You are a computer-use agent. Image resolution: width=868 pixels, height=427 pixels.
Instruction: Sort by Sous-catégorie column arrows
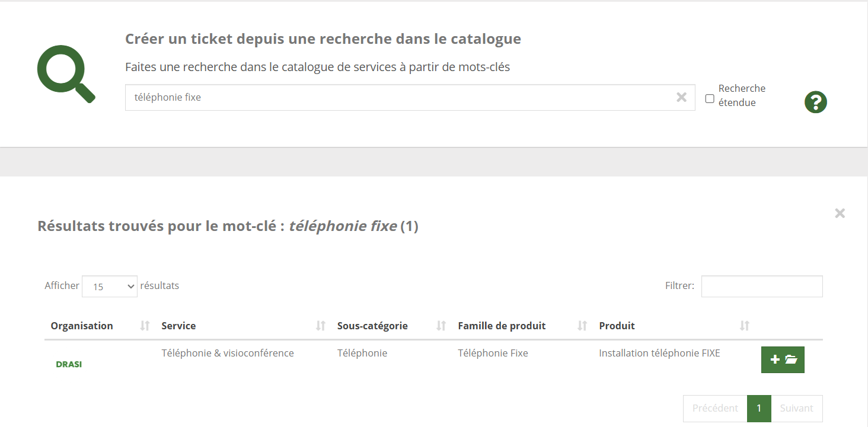(x=441, y=326)
